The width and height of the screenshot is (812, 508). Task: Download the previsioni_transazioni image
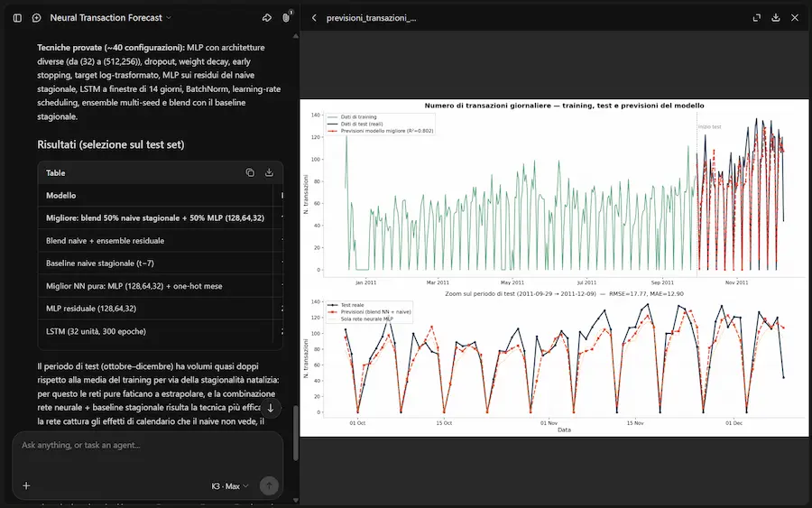click(775, 18)
